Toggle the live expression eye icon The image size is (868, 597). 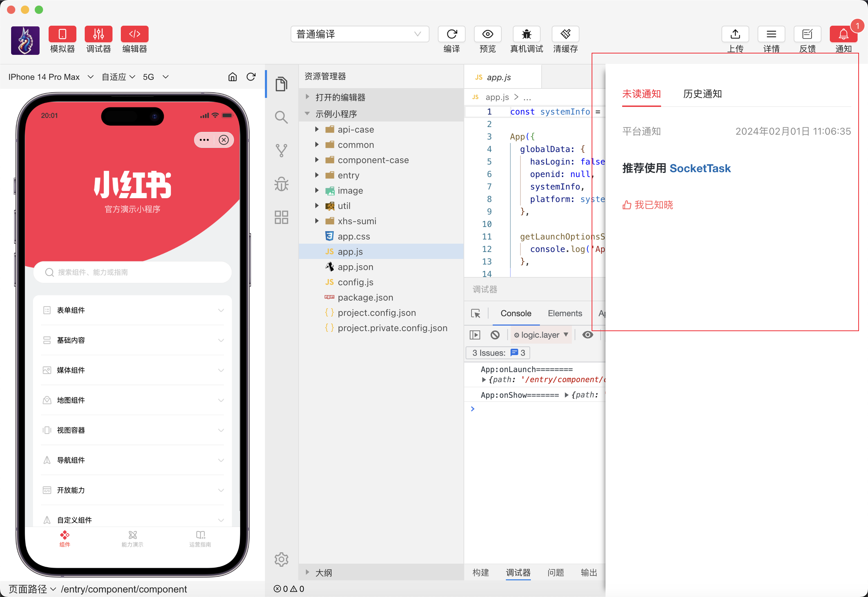tap(587, 335)
